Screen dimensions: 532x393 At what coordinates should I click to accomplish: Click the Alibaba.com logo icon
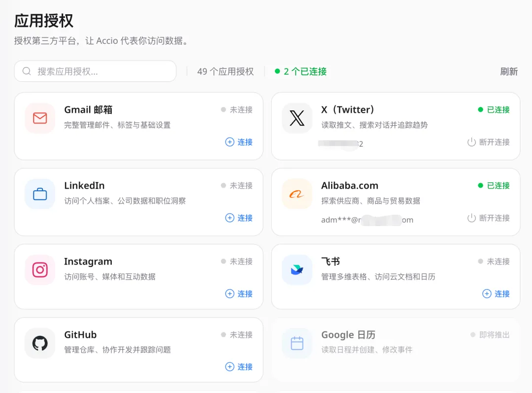[x=297, y=194]
